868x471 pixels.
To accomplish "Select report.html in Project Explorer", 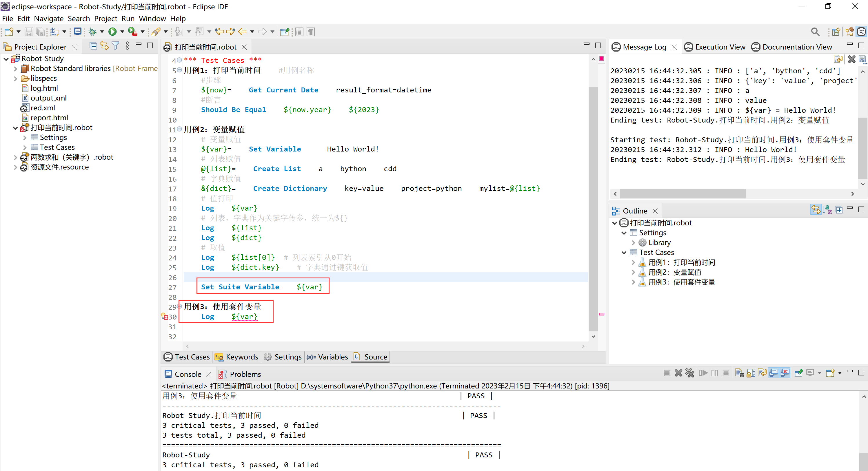I will [x=49, y=118].
